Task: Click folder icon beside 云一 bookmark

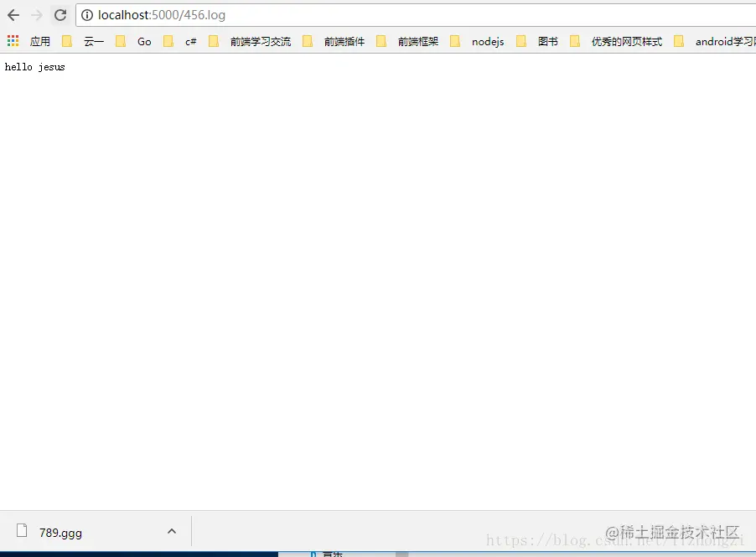Action: (x=67, y=41)
